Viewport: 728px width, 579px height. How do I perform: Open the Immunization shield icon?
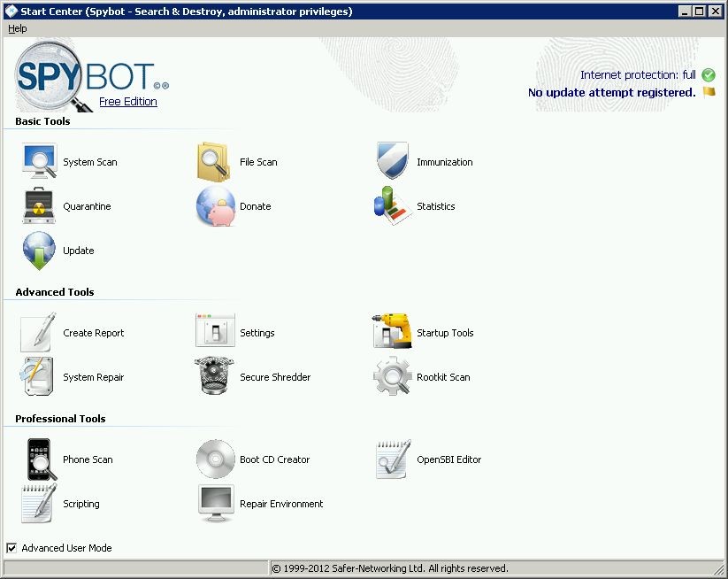click(393, 161)
